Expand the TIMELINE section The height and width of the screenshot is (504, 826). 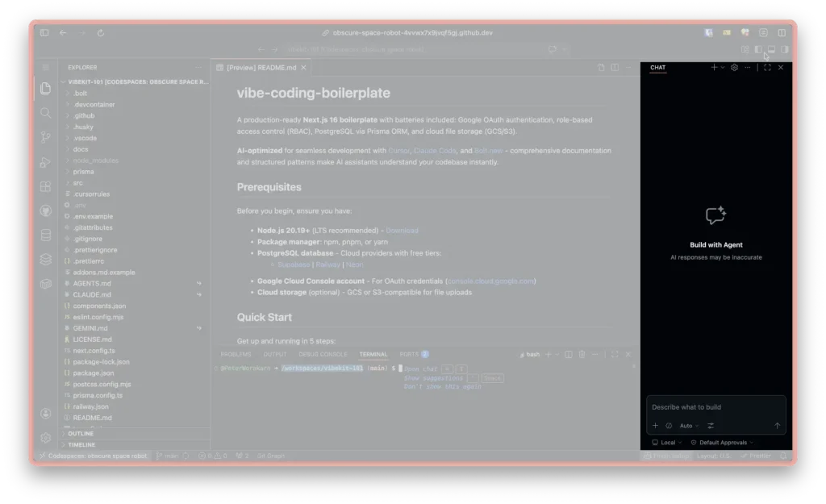(136, 445)
